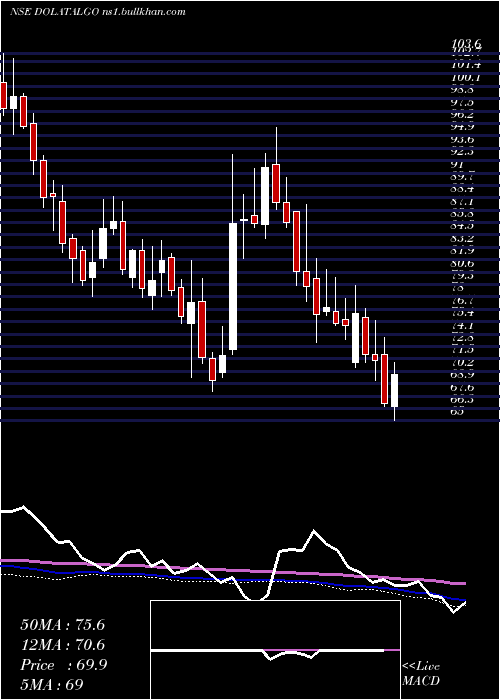The width and height of the screenshot is (500, 700).
Task: Click the 91 price axis label
Action: coord(458,164)
